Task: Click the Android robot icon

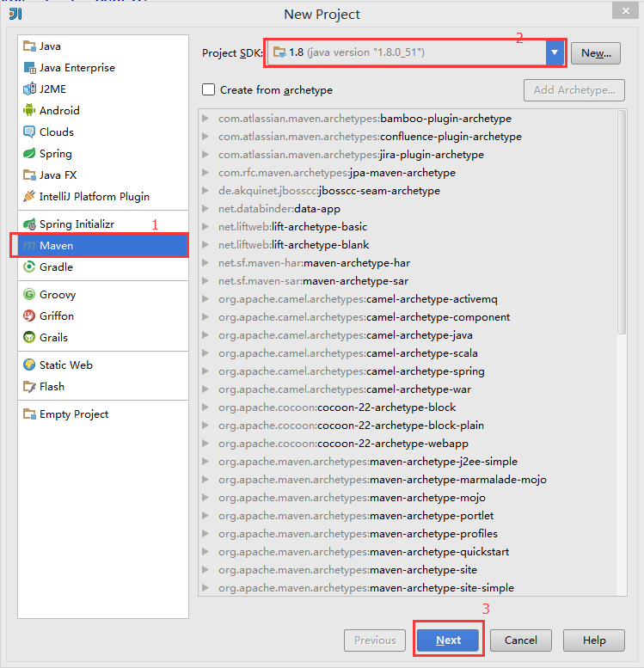Action: click(29, 110)
